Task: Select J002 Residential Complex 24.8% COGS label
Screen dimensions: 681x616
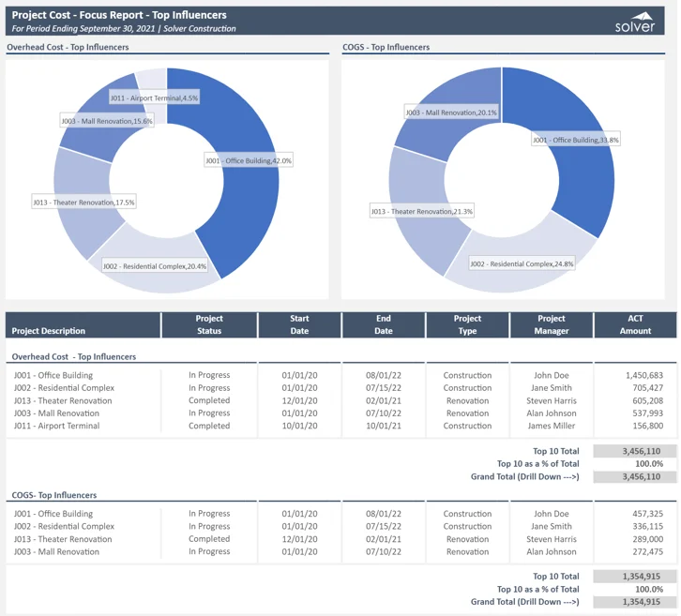Action: tap(522, 263)
